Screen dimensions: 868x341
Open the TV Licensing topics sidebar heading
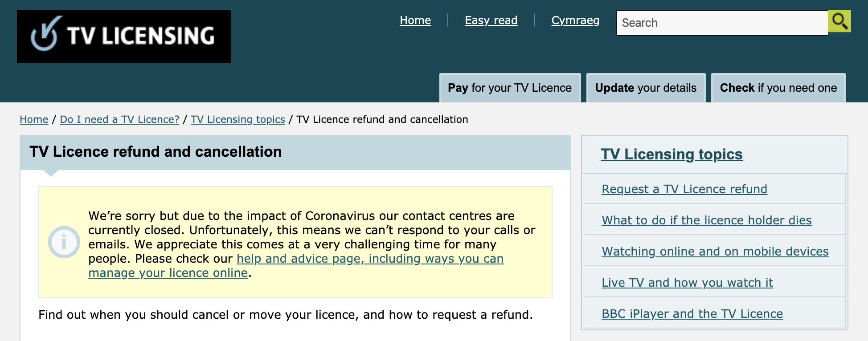pyautogui.click(x=671, y=154)
